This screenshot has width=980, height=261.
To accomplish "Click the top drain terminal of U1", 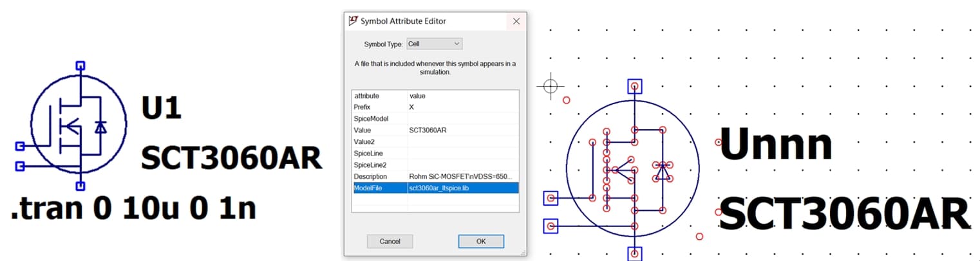I will 80,65.
